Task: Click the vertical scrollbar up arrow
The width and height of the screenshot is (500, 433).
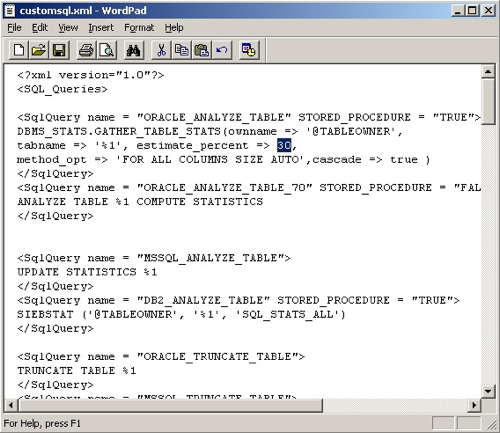Action: [x=488, y=71]
